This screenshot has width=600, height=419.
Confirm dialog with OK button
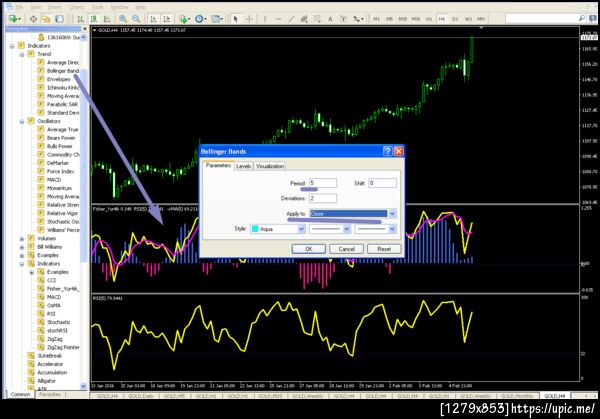click(x=308, y=249)
